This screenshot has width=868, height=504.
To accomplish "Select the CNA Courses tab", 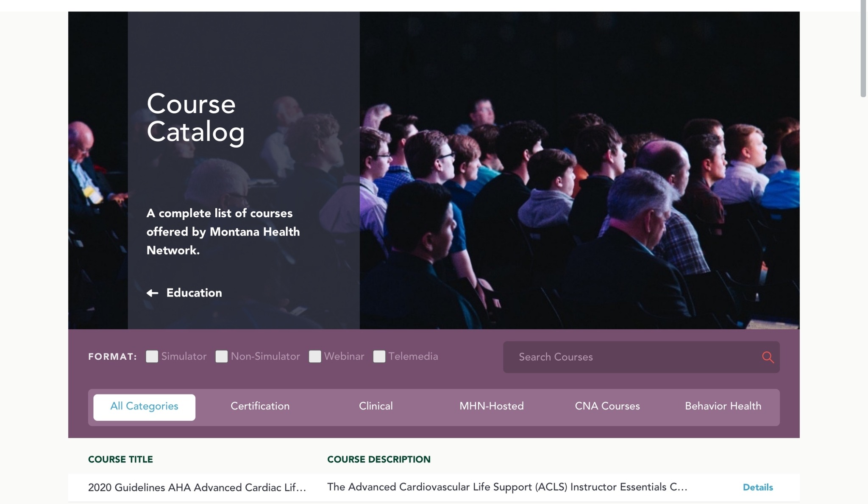I will (x=607, y=407).
